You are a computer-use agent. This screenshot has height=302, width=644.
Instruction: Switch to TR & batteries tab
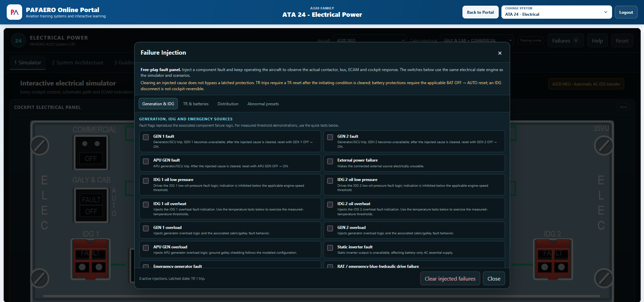[196, 104]
